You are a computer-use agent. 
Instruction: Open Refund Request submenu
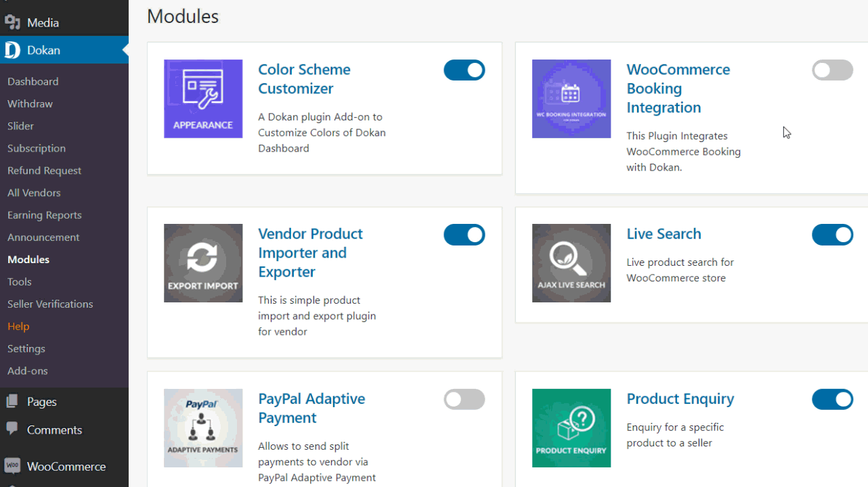click(x=44, y=170)
